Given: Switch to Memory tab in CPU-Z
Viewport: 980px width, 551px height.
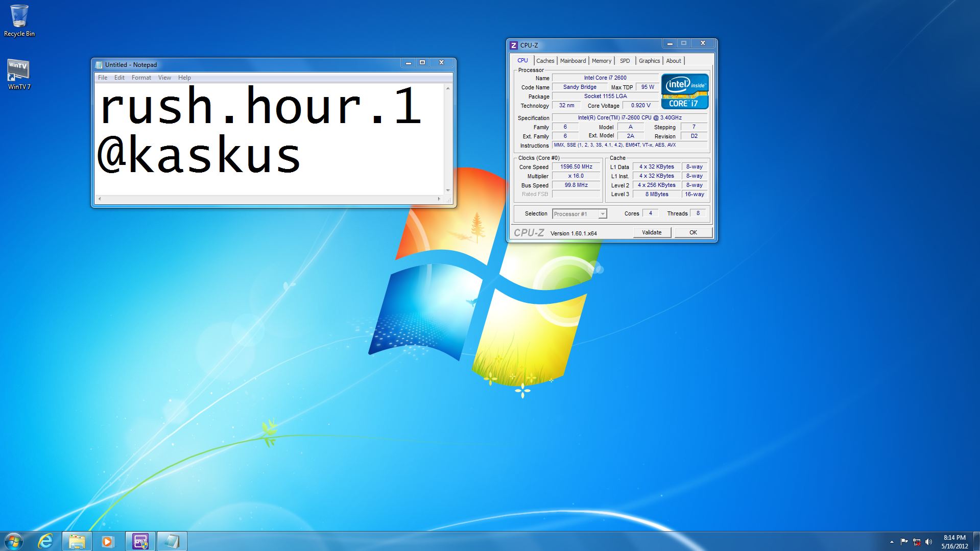Looking at the screenshot, I should [x=602, y=61].
